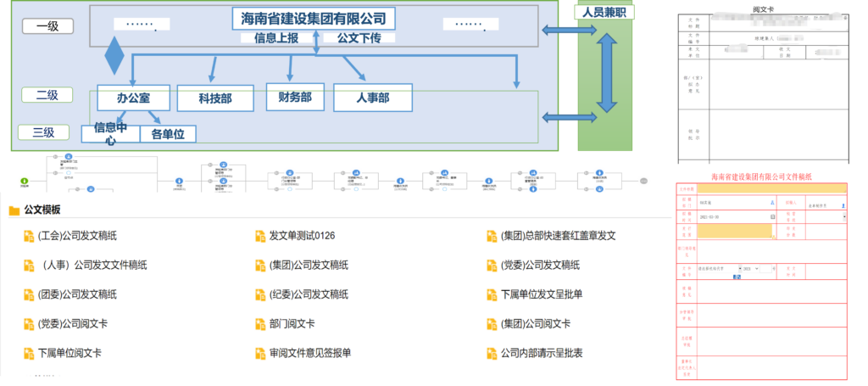
Task: Click the 公文模板 folder icon
Action: pos(14,210)
